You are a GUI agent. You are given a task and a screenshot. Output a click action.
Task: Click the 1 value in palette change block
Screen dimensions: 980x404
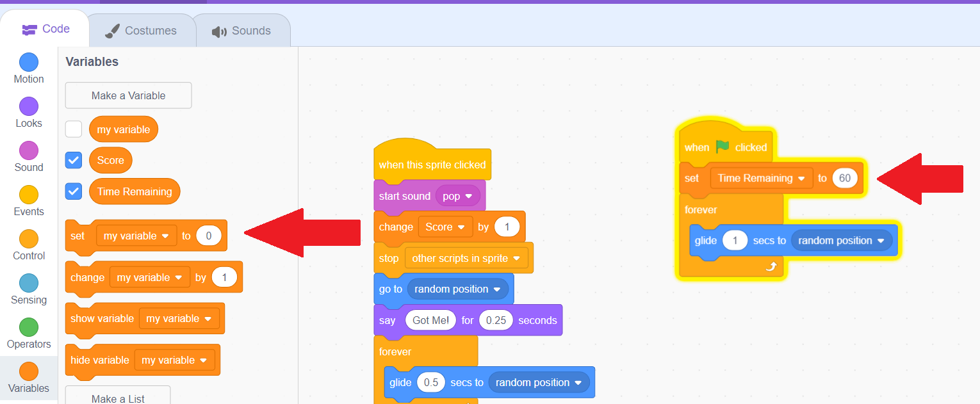(224, 277)
